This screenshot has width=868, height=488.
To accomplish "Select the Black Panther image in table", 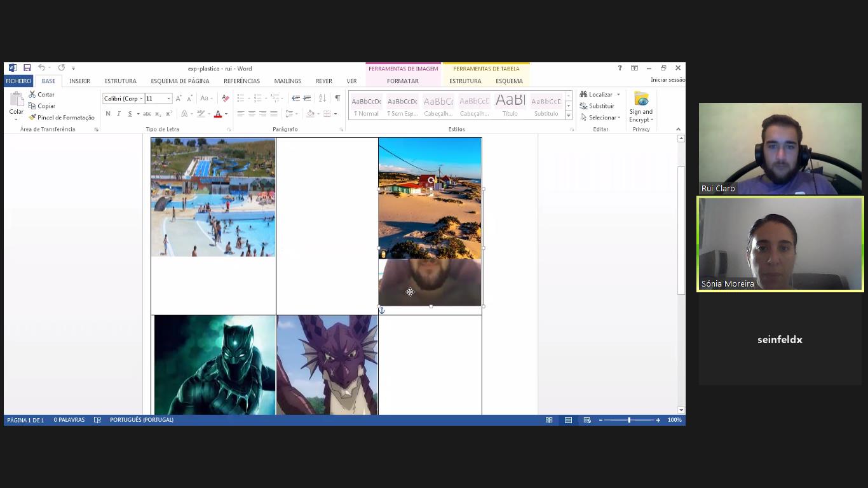I will pyautogui.click(x=215, y=365).
